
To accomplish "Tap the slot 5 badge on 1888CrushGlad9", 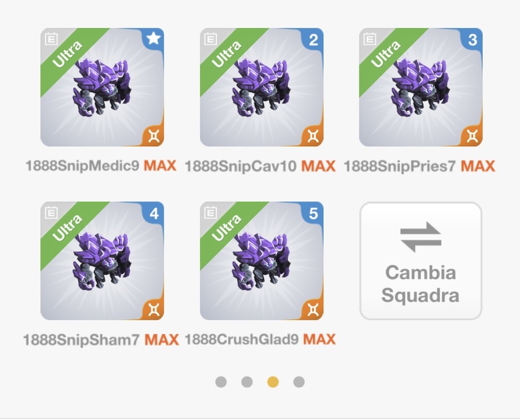I will click(x=313, y=213).
